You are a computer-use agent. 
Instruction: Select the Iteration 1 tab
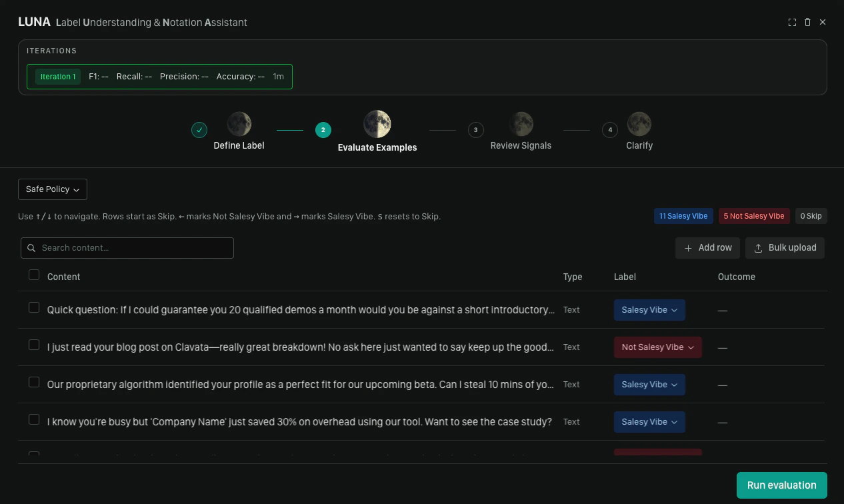58,77
